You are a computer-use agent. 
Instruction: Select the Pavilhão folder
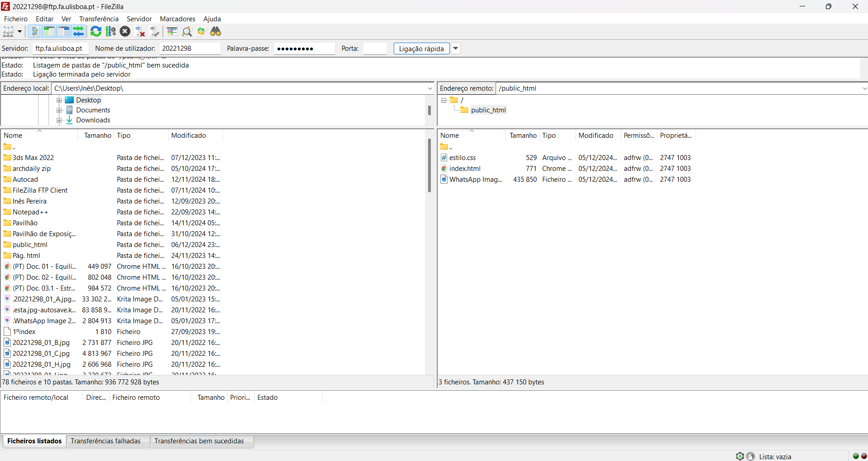(25, 223)
